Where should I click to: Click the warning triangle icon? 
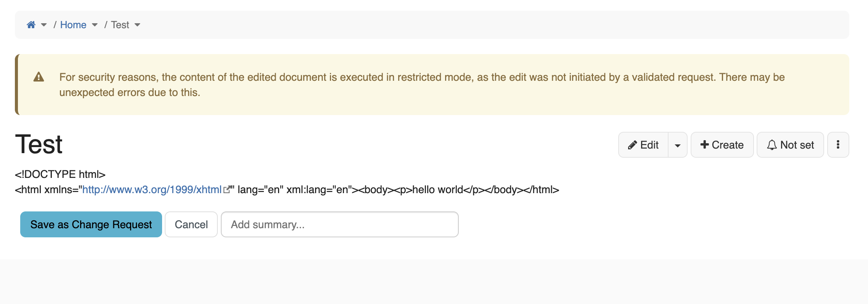pos(39,77)
